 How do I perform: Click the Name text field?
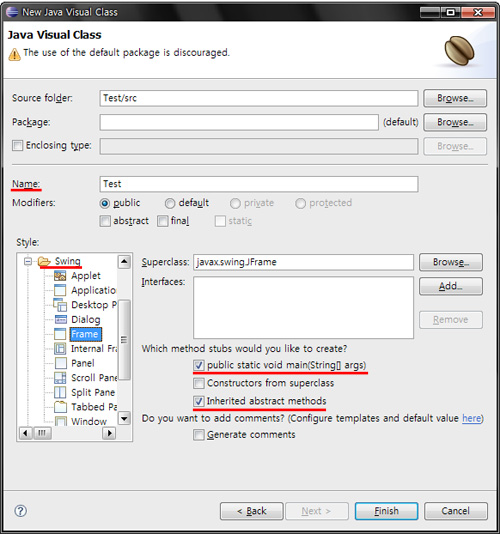pyautogui.click(x=259, y=184)
